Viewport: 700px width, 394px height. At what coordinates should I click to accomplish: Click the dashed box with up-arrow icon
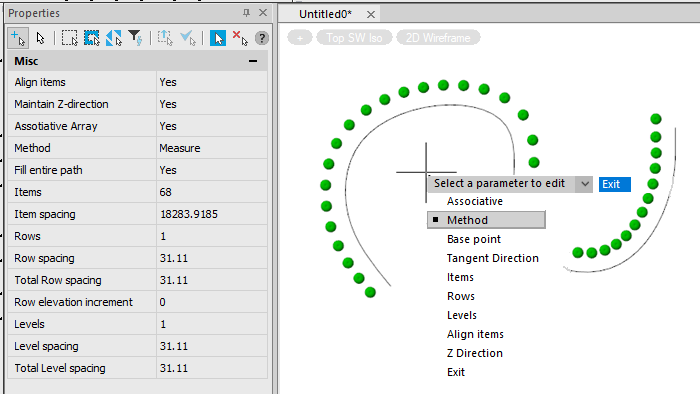click(x=166, y=38)
